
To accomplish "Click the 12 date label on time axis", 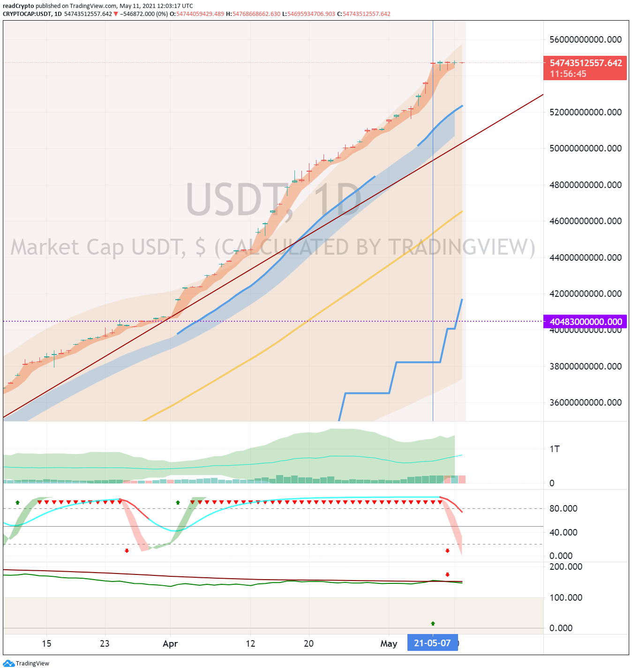I will pos(250,643).
